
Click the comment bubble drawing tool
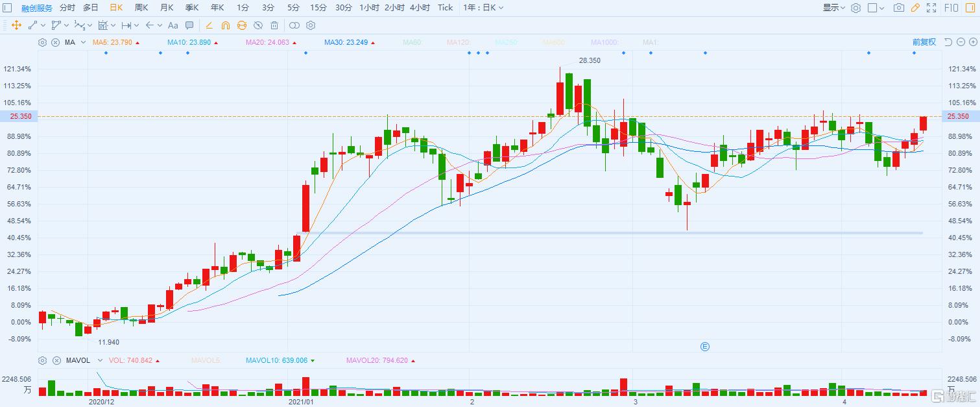click(x=189, y=25)
